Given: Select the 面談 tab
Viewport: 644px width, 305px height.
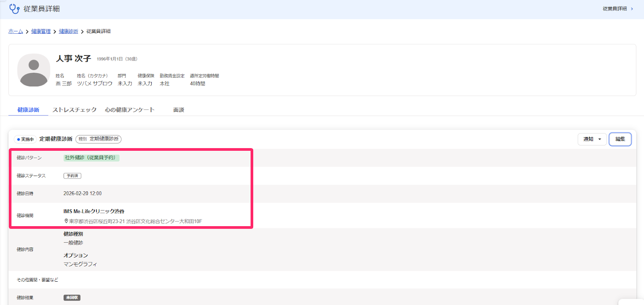Looking at the screenshot, I should [179, 110].
